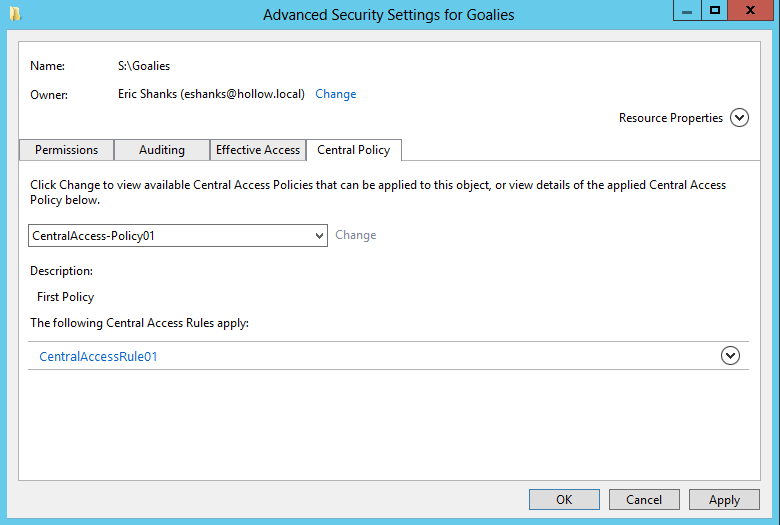Image resolution: width=780 pixels, height=525 pixels.
Task: Click the Resource Properties label
Action: click(x=671, y=118)
